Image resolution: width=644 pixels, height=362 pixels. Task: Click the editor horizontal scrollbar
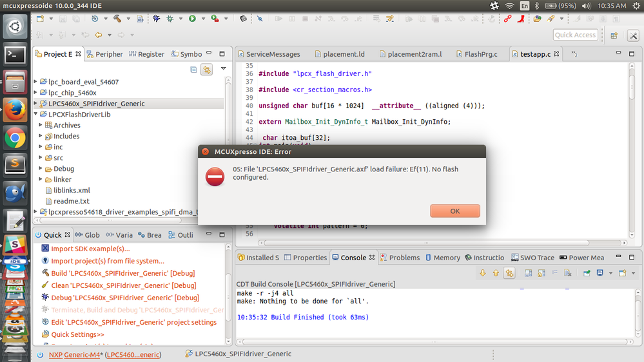(427, 243)
